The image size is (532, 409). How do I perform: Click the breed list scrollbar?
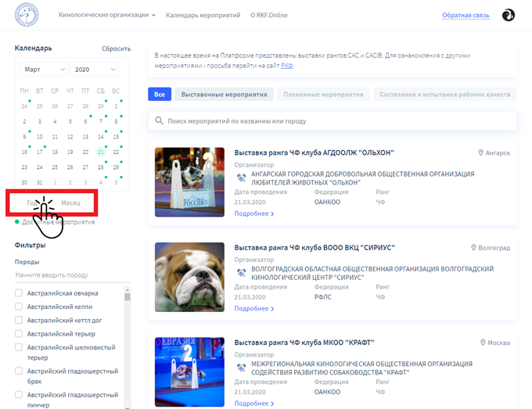tap(128, 344)
